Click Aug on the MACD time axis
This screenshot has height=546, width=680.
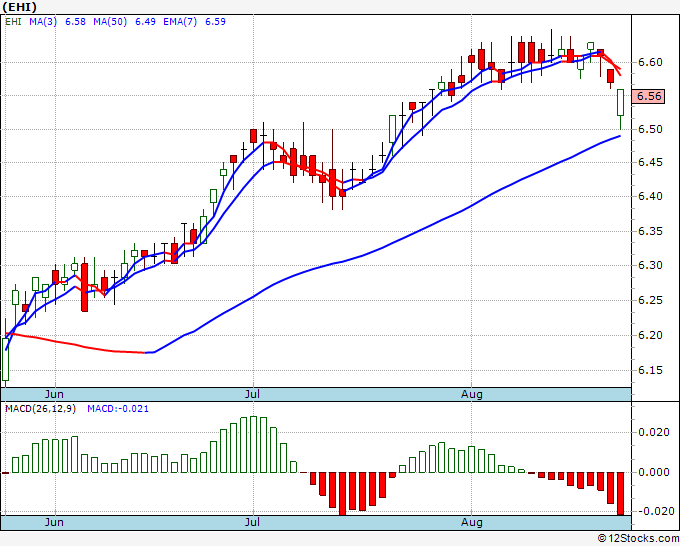[x=471, y=522]
